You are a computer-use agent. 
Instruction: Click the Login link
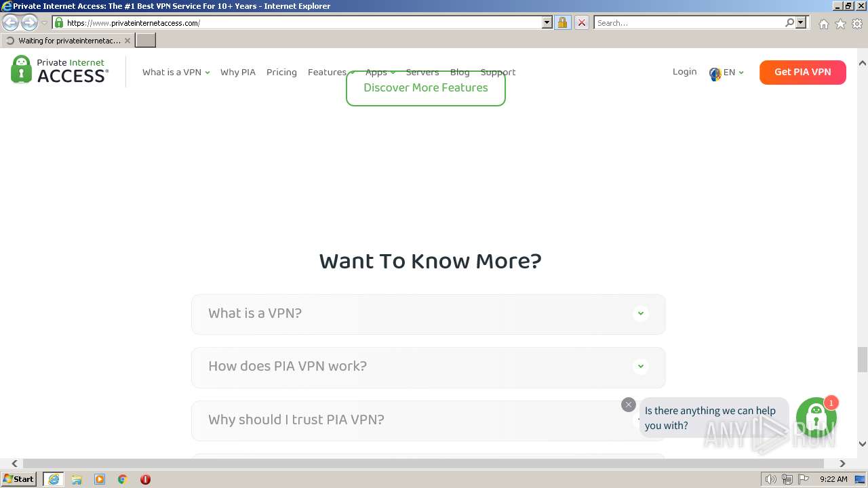pyautogui.click(x=684, y=72)
